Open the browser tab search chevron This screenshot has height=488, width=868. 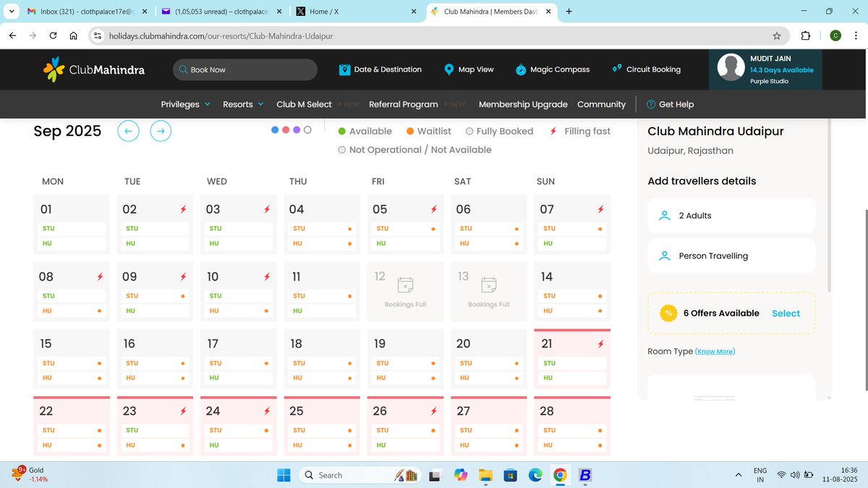tap(10, 12)
